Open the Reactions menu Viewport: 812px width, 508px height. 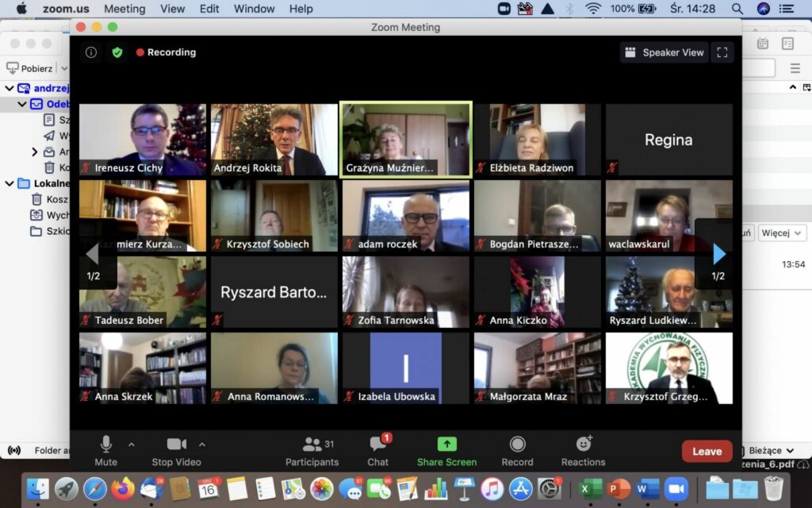pyautogui.click(x=583, y=451)
